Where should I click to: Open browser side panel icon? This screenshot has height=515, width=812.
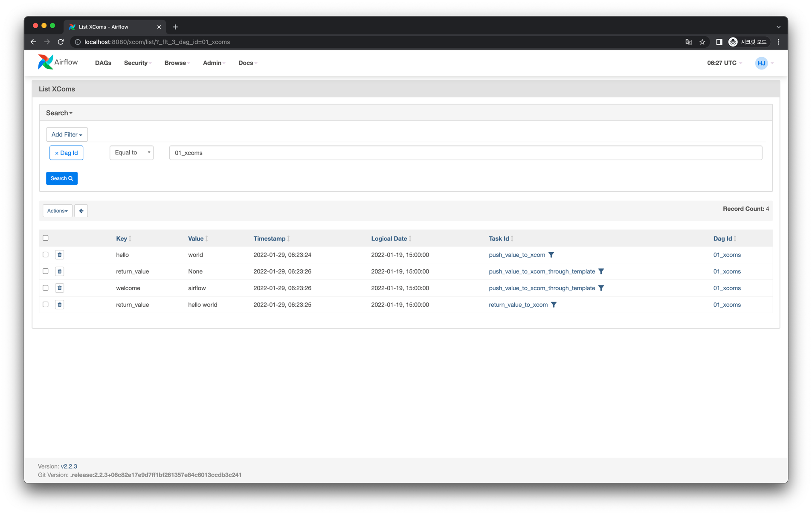[719, 42]
